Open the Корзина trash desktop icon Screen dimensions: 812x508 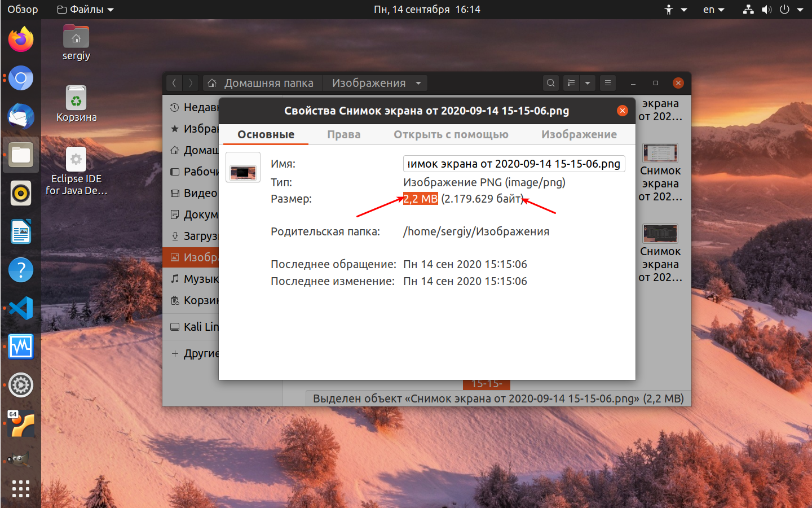(76, 104)
